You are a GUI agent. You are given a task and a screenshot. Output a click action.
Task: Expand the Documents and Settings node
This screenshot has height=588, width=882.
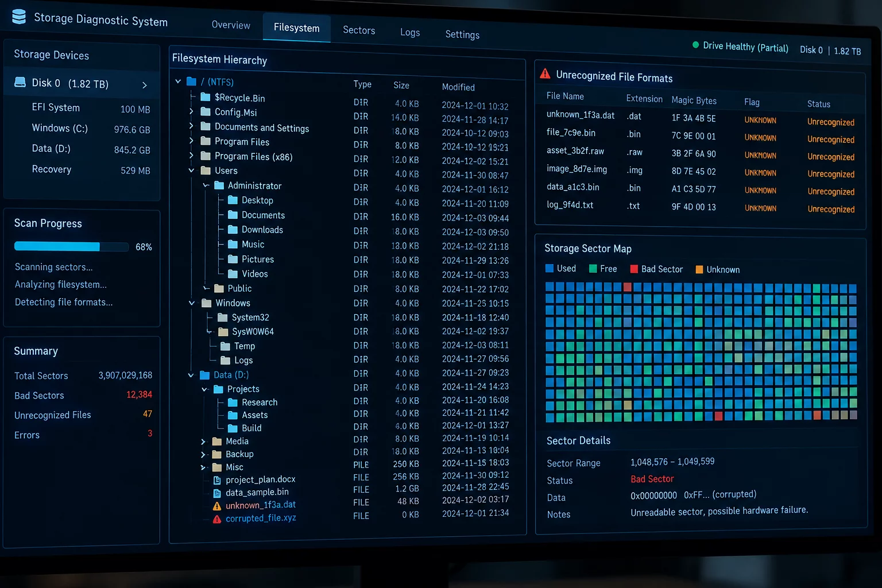(x=191, y=126)
